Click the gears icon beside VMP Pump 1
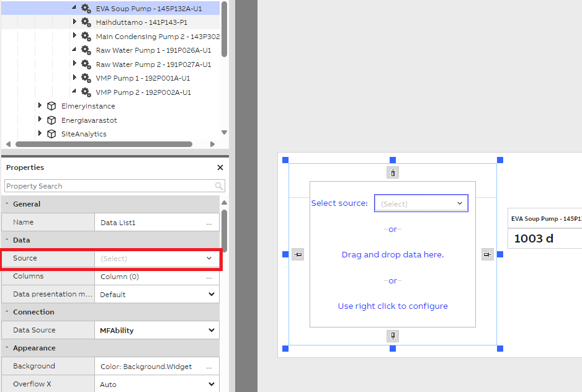 coord(85,78)
